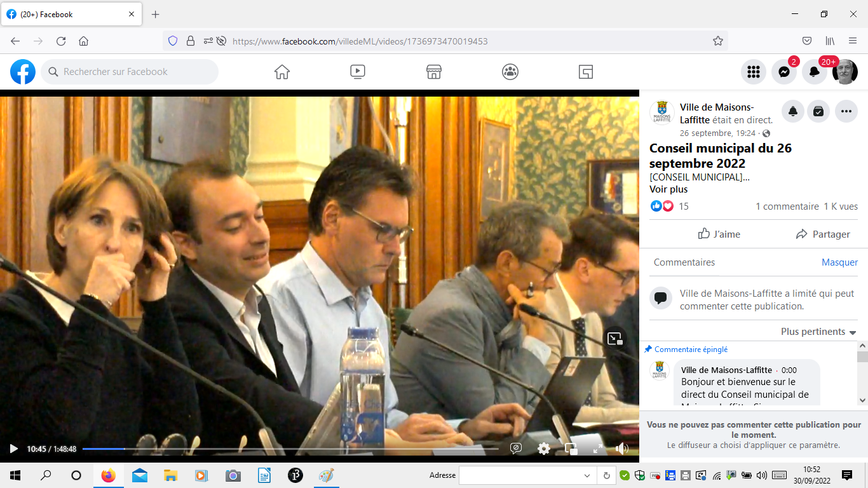The width and height of the screenshot is (868, 488).
Task: Go to Facebook Watch video tab
Action: [x=358, y=72]
